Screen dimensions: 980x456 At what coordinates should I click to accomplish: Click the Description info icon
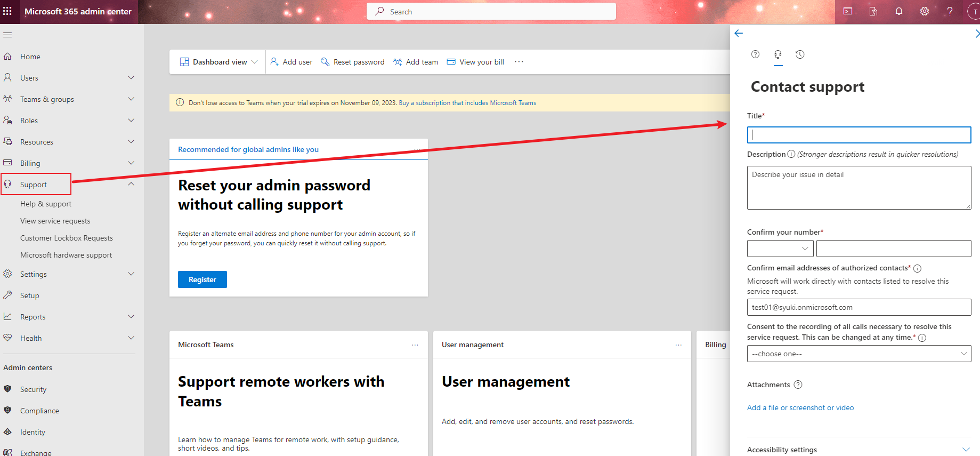pyautogui.click(x=791, y=154)
